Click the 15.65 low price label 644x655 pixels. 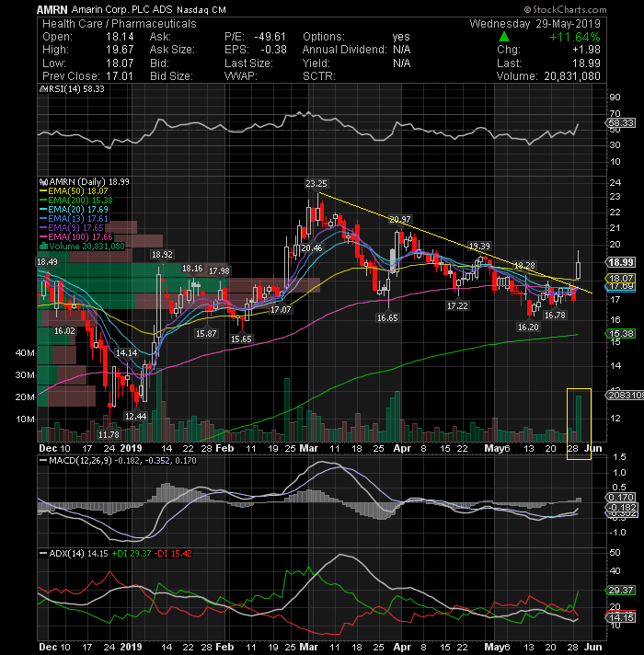click(x=241, y=339)
